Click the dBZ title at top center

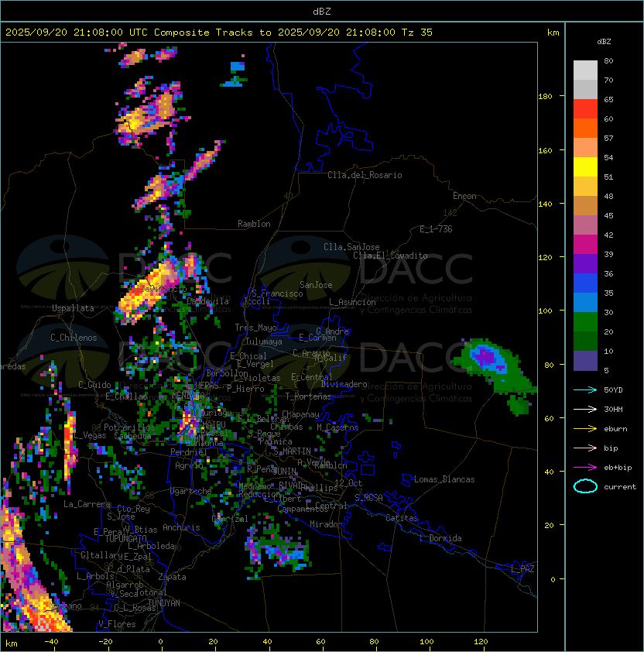[322, 11]
